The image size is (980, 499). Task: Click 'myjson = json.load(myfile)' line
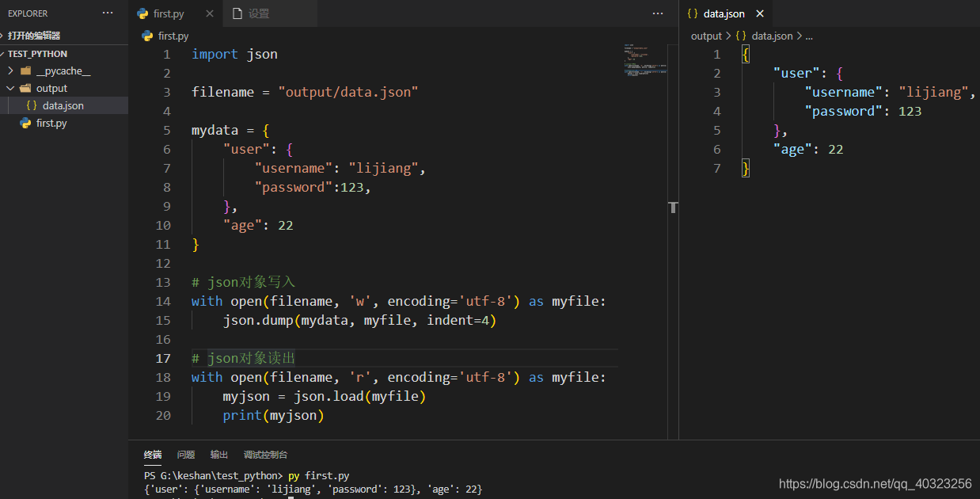(325, 396)
